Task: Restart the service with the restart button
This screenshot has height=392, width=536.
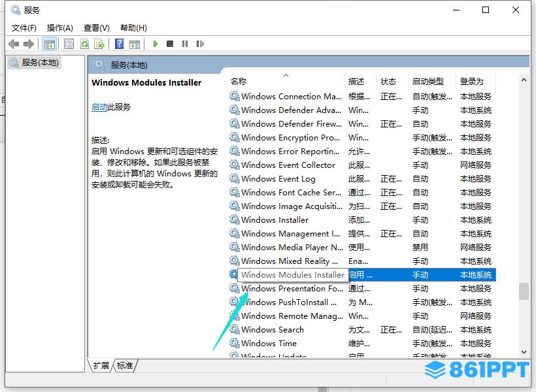Action: 200,44
